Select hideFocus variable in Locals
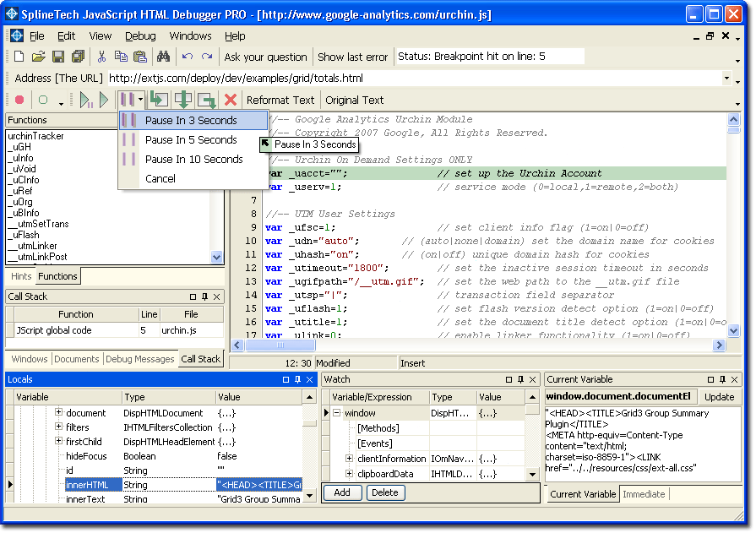Image resolution: width=756 pixels, height=533 pixels. [86, 456]
